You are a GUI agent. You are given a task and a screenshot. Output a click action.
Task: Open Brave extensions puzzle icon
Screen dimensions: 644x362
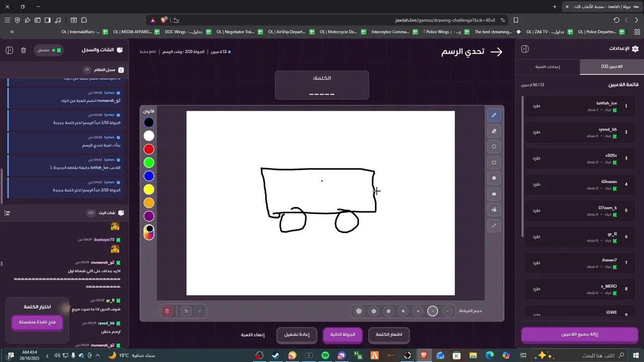coord(84,20)
